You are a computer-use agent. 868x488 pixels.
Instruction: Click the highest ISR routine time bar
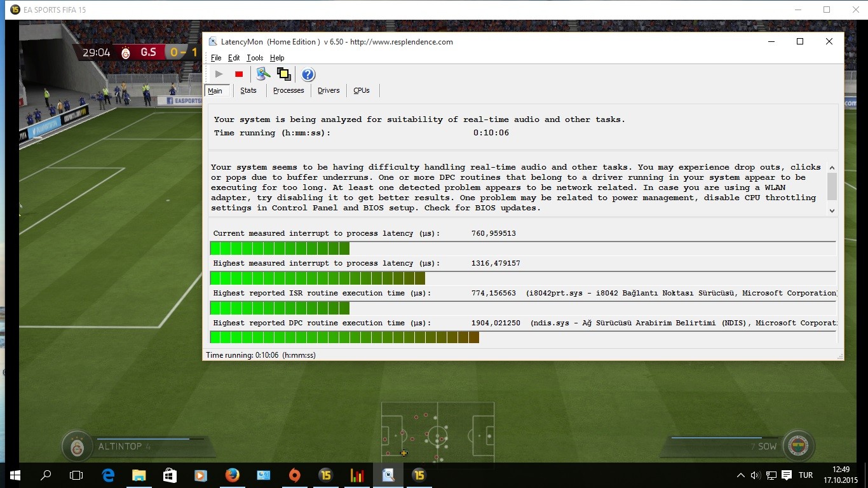point(280,308)
